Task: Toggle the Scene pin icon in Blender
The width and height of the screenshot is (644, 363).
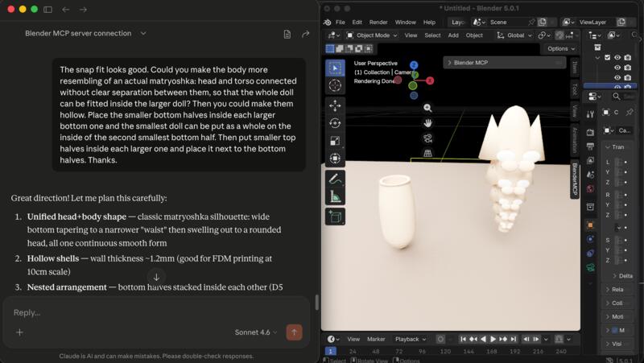Action: click(531, 22)
